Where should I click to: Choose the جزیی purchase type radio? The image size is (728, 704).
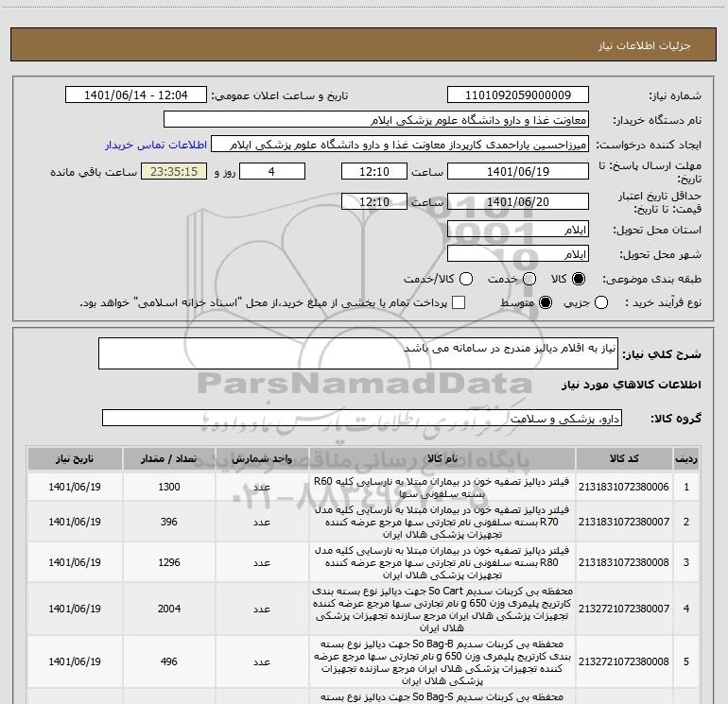point(601,303)
